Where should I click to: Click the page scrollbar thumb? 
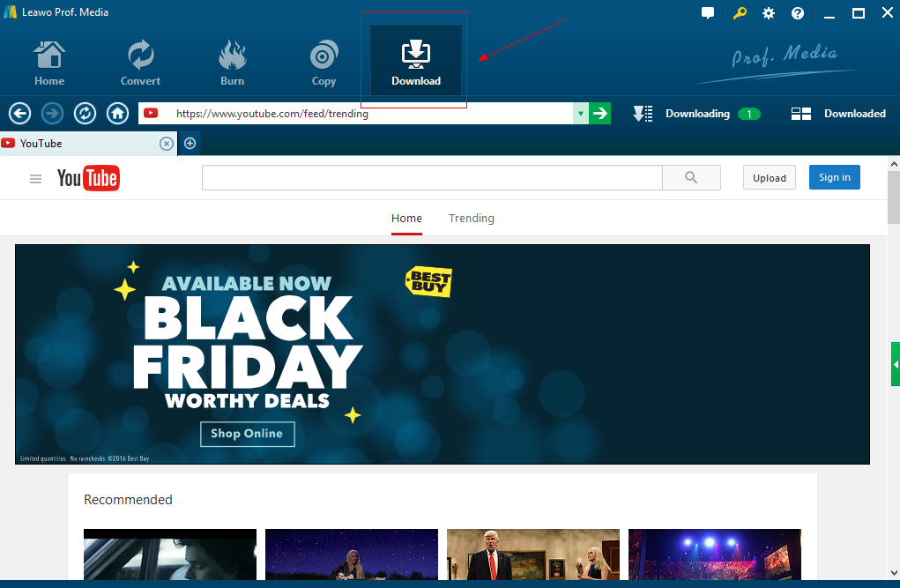point(894,197)
